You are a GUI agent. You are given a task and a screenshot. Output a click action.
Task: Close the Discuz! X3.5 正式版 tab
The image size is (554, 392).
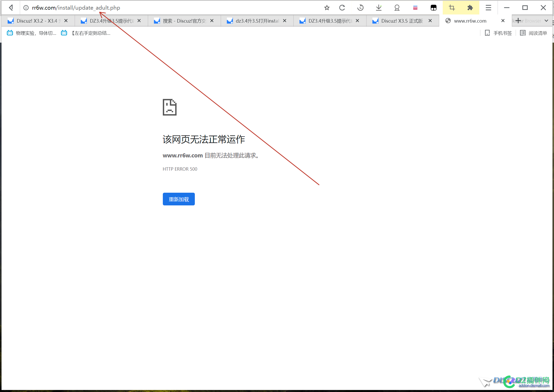pyautogui.click(x=430, y=21)
